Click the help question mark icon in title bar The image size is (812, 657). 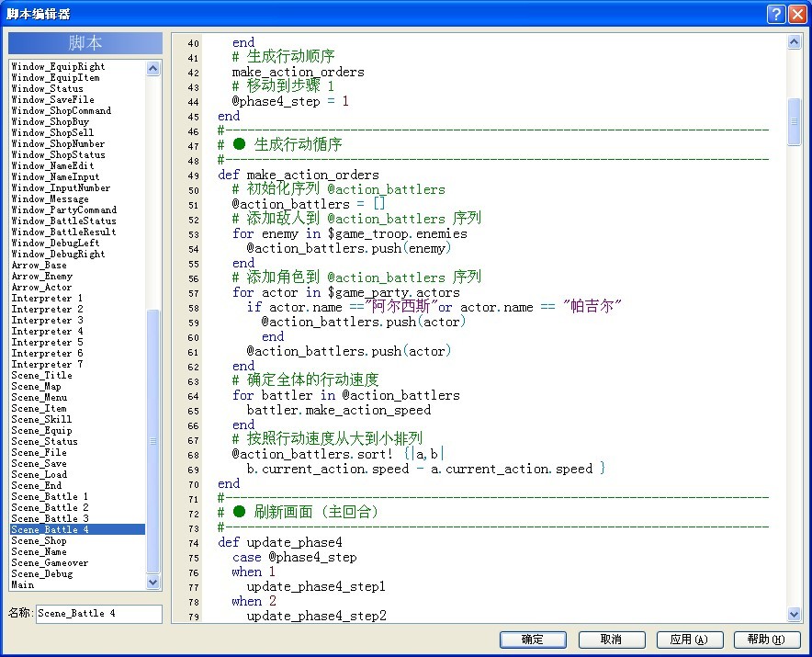tap(776, 14)
